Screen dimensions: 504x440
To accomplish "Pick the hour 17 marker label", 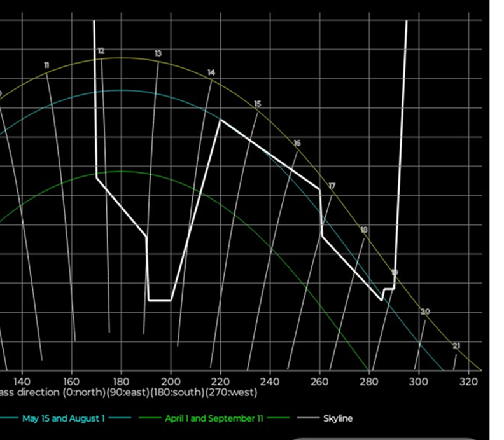I will click(332, 186).
